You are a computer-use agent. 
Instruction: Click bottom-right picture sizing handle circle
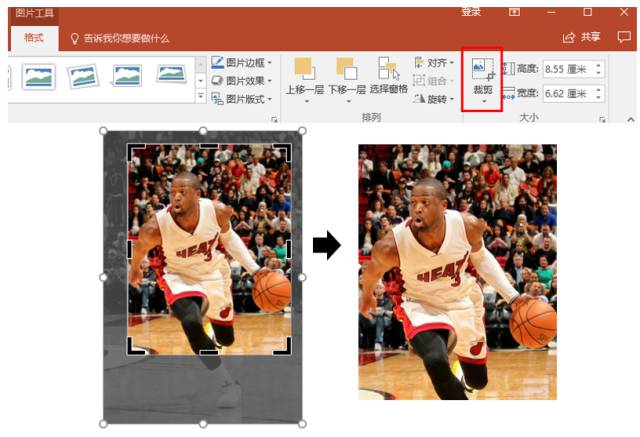point(302,424)
